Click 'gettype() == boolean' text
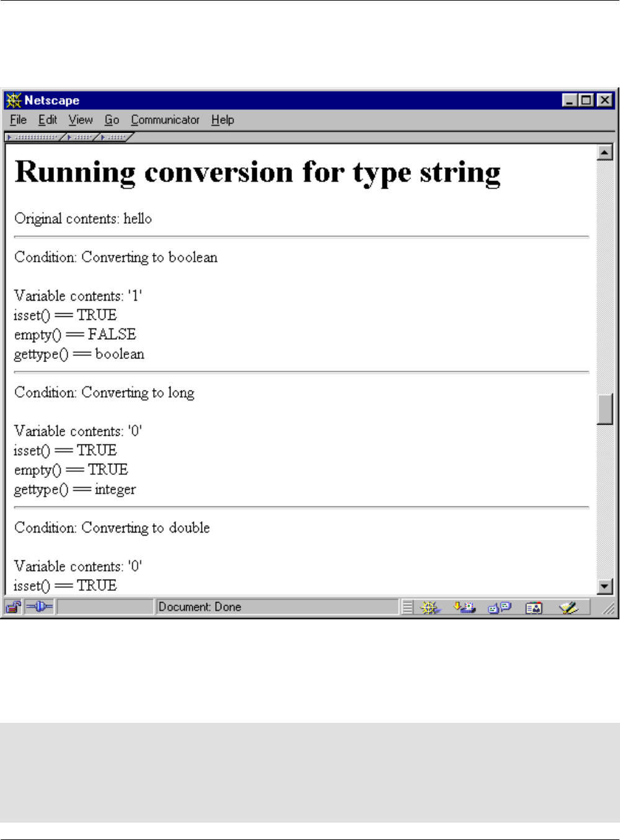 click(x=79, y=354)
